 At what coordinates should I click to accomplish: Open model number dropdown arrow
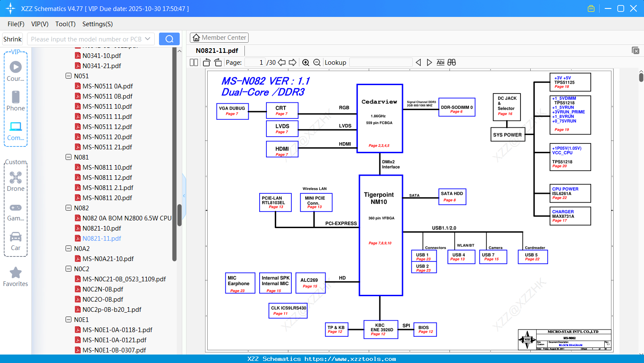(148, 39)
